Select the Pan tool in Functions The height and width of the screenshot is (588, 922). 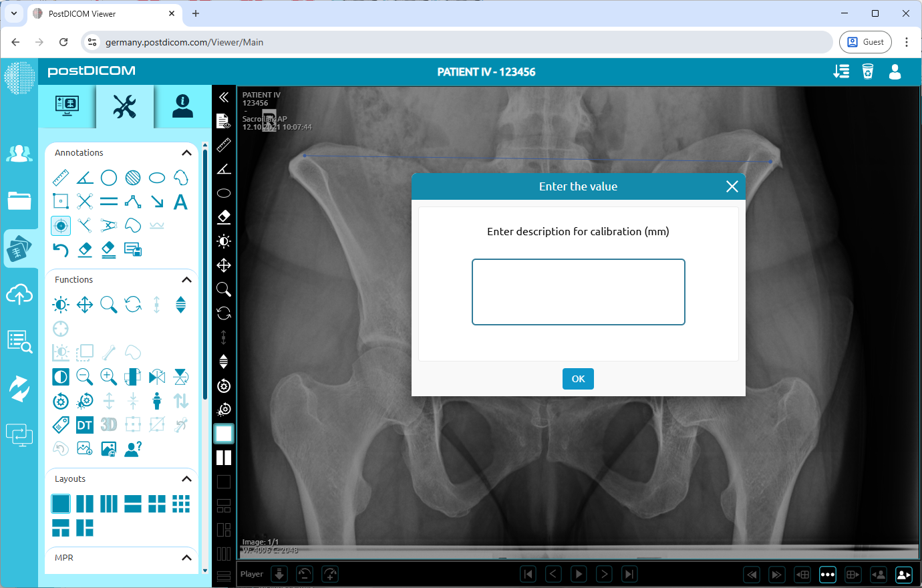coord(84,305)
